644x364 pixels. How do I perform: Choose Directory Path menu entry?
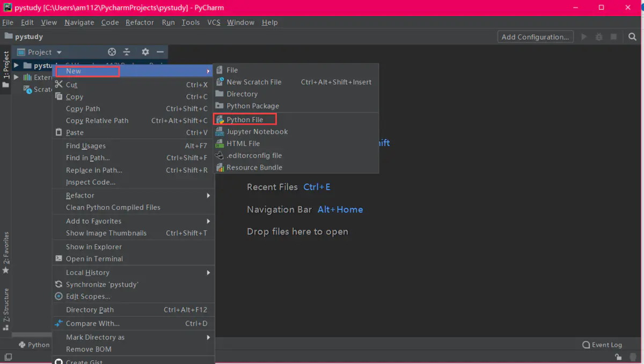[90, 310]
